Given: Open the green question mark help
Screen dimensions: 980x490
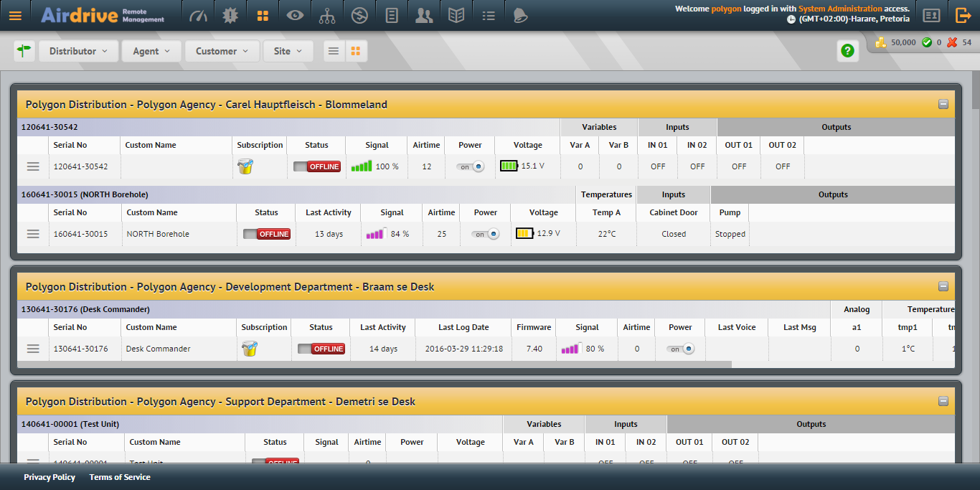Looking at the screenshot, I should click(847, 51).
